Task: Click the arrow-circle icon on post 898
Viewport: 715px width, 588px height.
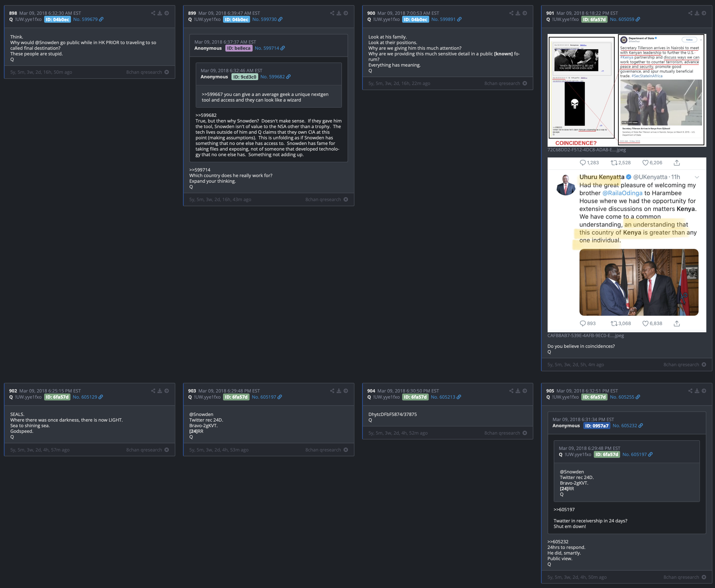Action: (x=167, y=13)
